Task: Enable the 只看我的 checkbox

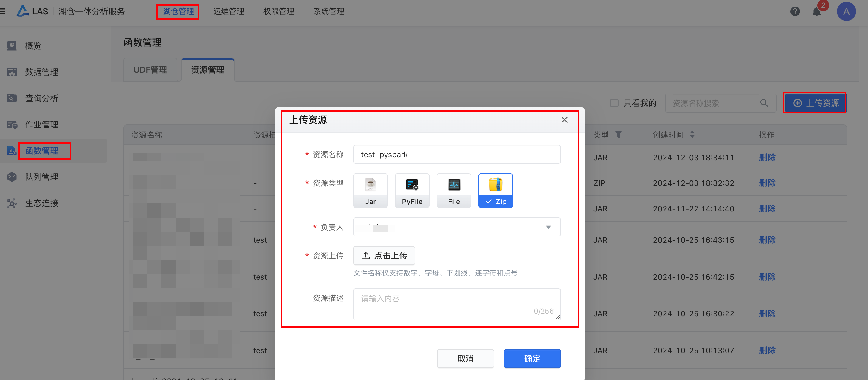Action: click(x=614, y=103)
